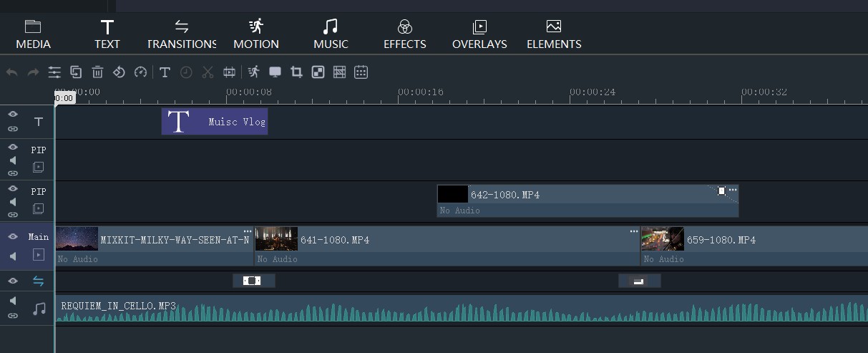Open the EFFECTS tab

404,34
